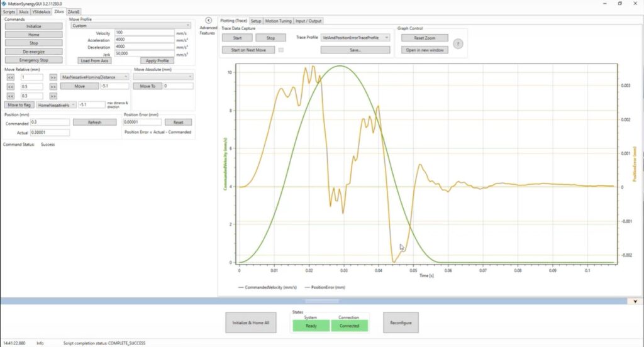Image resolution: width=644 pixels, height=347 pixels.
Task: Click the Save... trace button
Action: tap(355, 50)
